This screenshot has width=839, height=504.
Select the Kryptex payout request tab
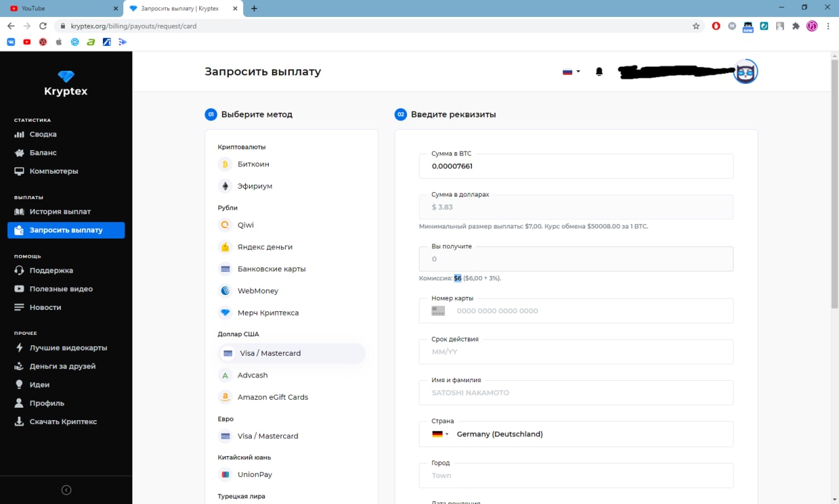184,9
